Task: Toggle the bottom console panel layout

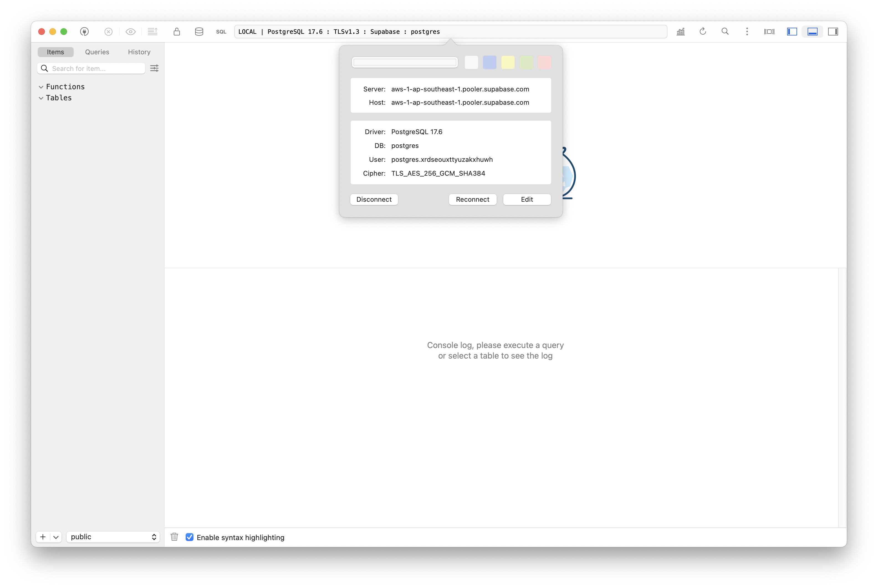Action: click(812, 32)
